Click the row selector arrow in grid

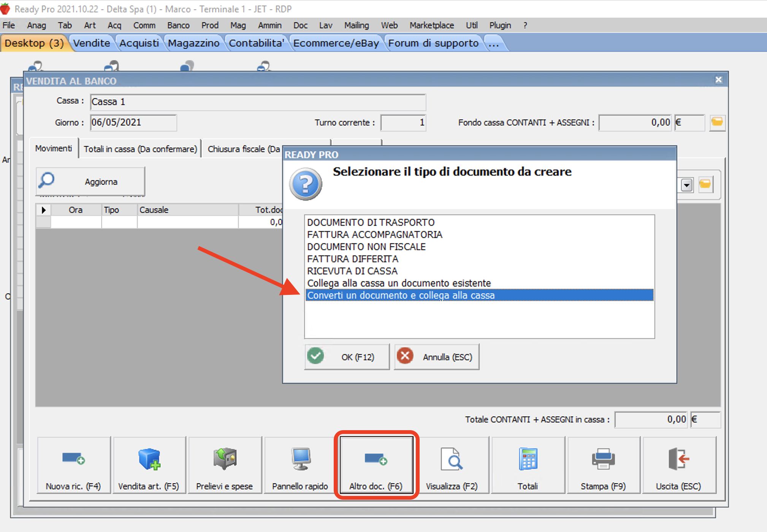(43, 210)
